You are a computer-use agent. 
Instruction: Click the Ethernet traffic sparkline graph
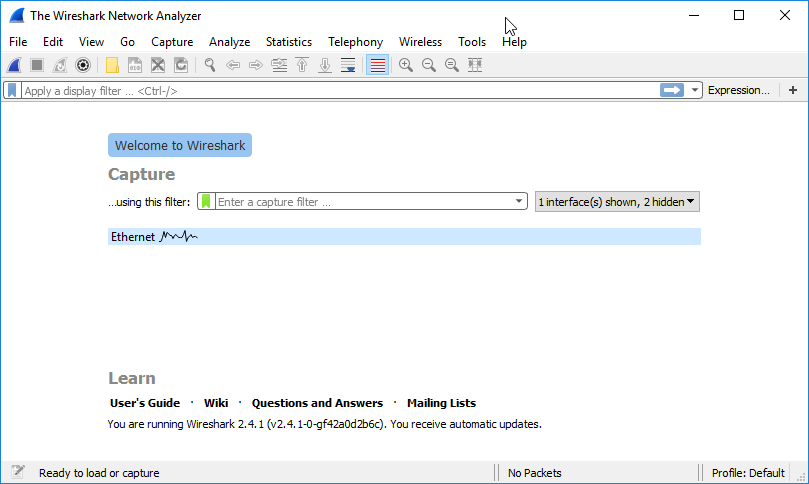point(179,236)
